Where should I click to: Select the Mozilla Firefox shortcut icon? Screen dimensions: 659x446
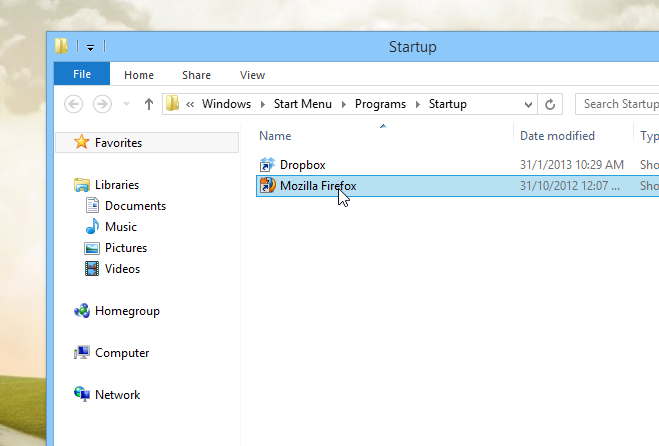267,185
